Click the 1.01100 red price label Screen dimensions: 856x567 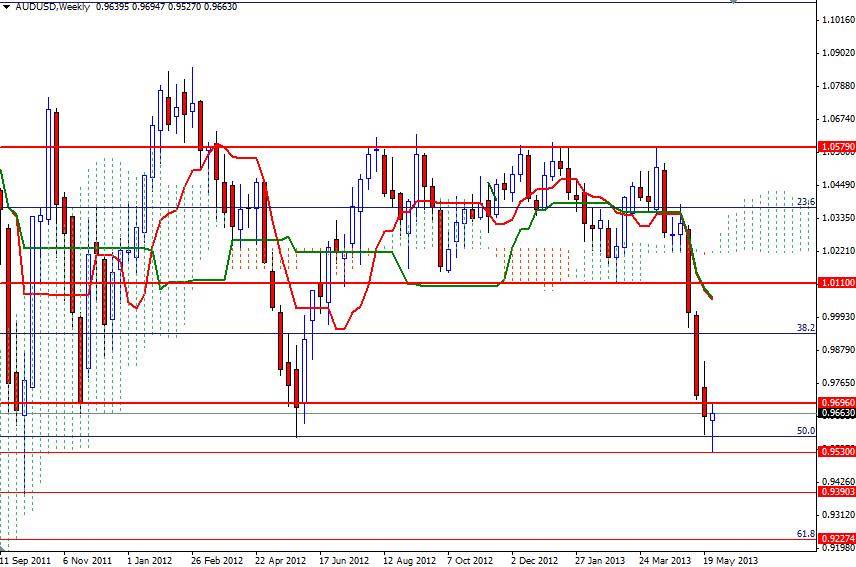[837, 283]
